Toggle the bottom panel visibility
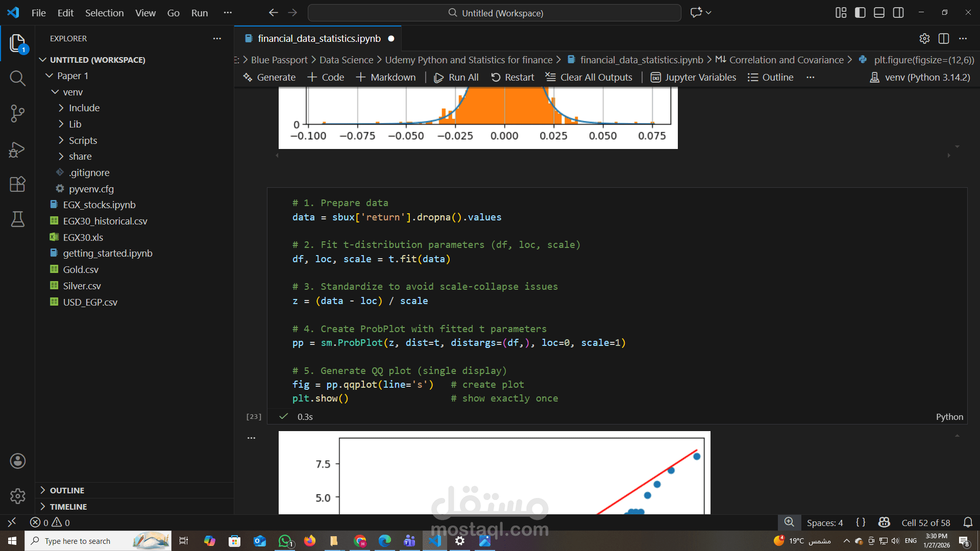 [879, 13]
